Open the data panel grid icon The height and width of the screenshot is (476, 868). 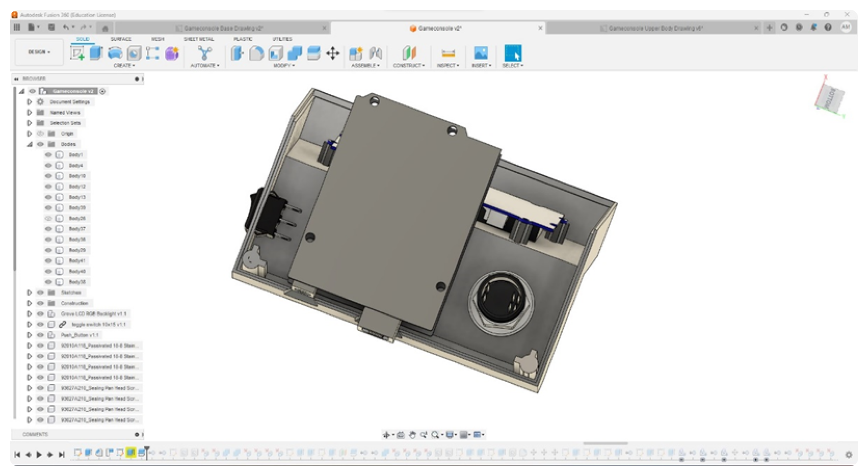pos(17,27)
